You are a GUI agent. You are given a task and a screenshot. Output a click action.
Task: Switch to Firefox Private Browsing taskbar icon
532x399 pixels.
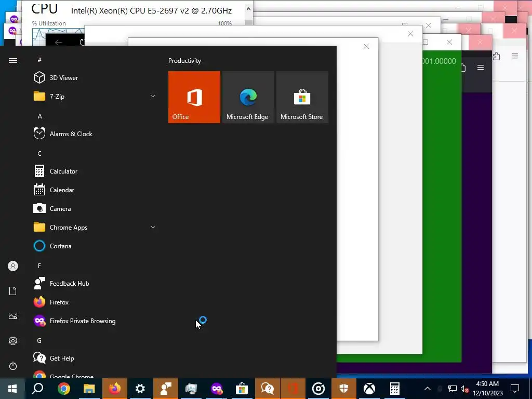click(x=217, y=389)
